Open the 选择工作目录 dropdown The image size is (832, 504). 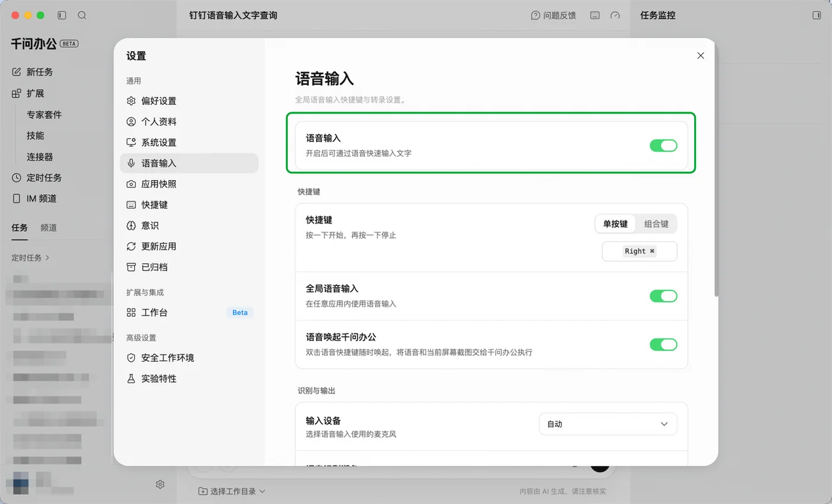[232, 492]
